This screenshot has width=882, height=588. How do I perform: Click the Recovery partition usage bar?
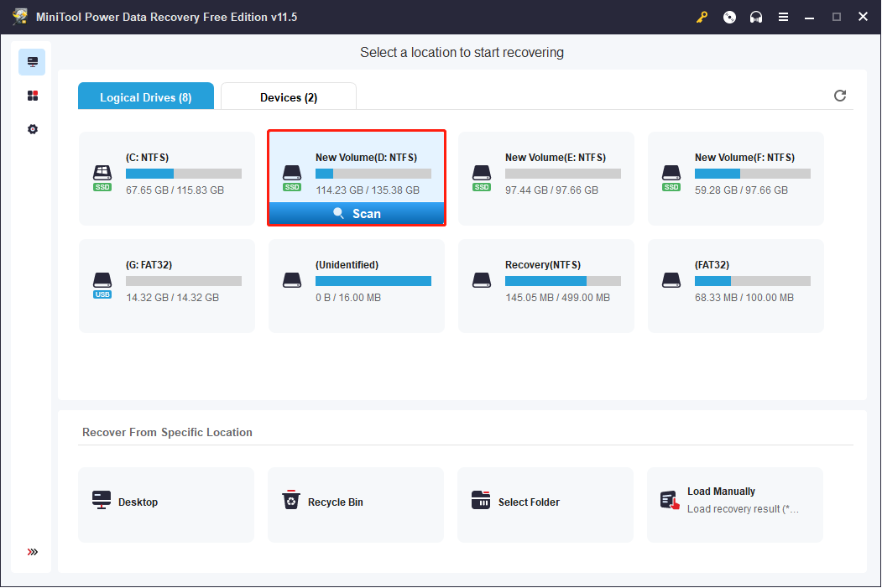point(563,281)
